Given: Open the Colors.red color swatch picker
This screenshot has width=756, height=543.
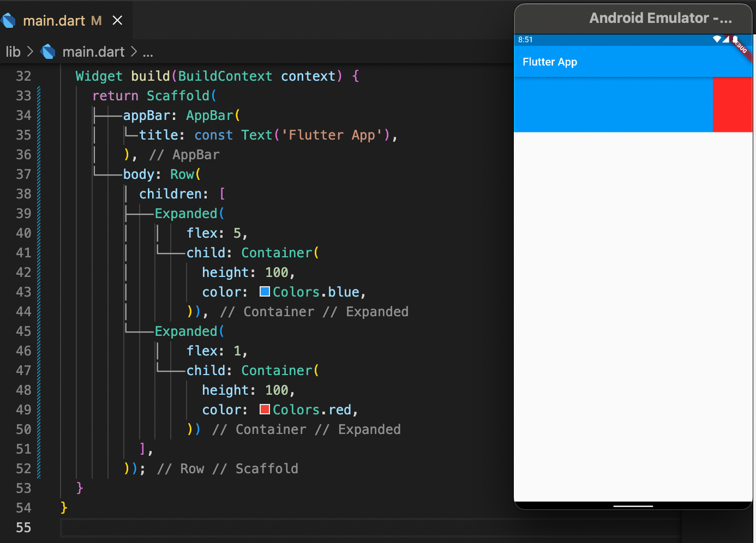Looking at the screenshot, I should click(x=265, y=409).
